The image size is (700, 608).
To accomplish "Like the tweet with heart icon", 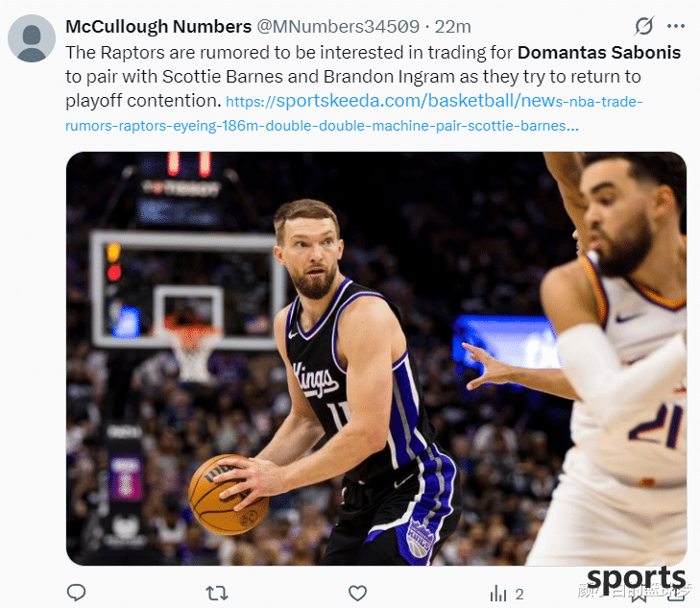I will [x=357, y=593].
